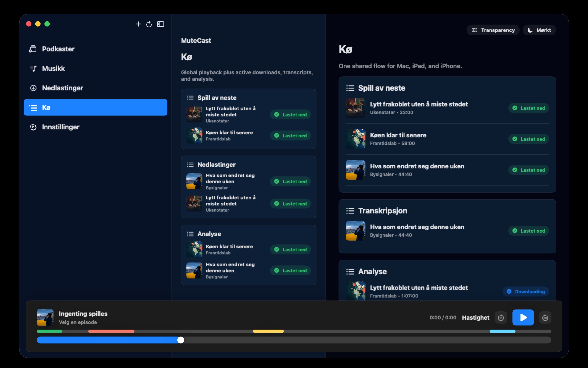The image size is (588, 368).
Task: Click the list icon beside Analyse in the right panel
Action: pos(350,272)
